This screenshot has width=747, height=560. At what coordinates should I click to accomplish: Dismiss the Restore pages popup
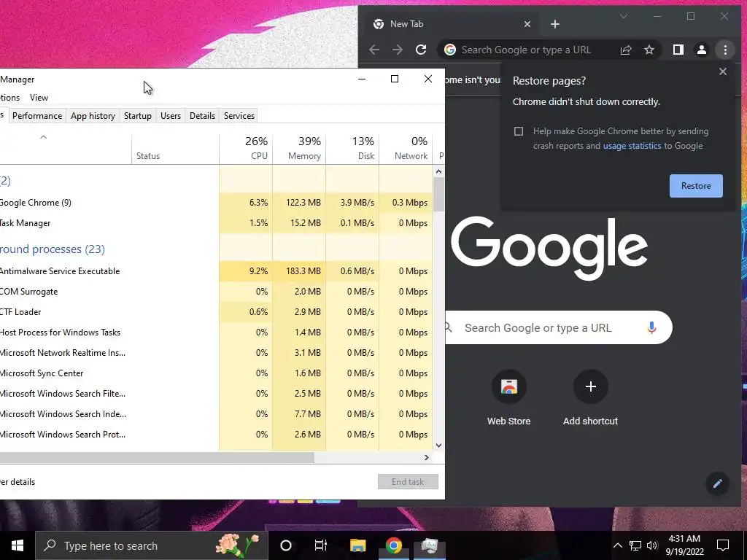point(723,71)
